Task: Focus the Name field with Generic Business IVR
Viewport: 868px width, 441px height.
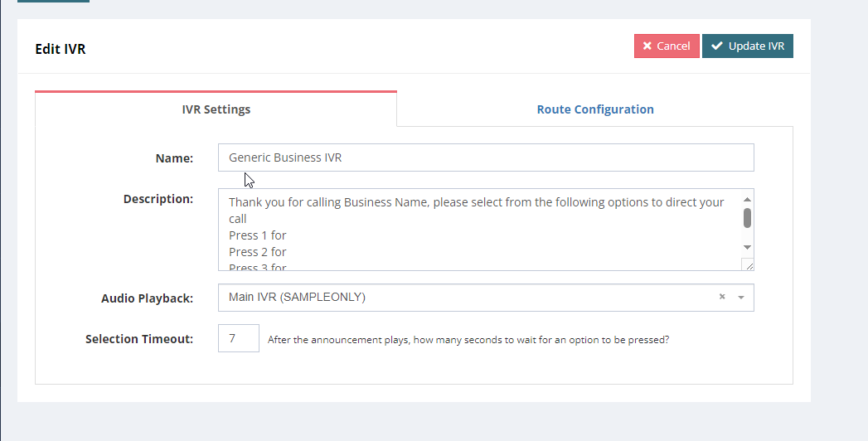Action: click(486, 157)
